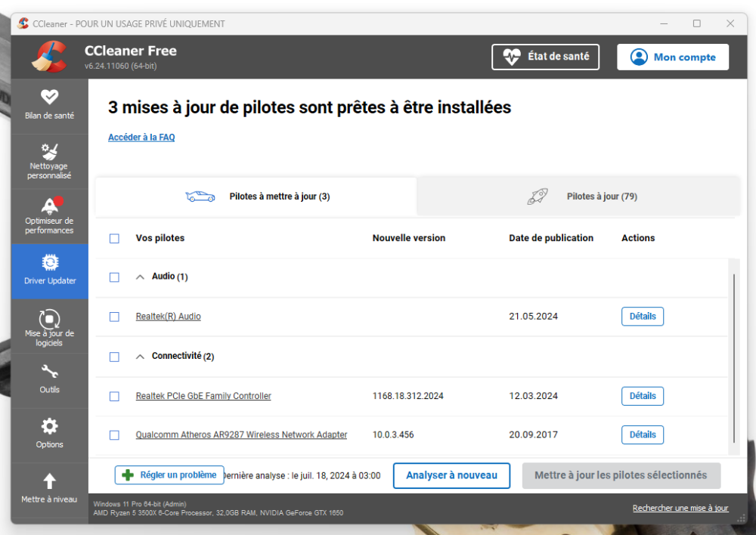This screenshot has height=535, width=756.
Task: Select the Pilotes à mettre à jour tab
Action: click(256, 196)
